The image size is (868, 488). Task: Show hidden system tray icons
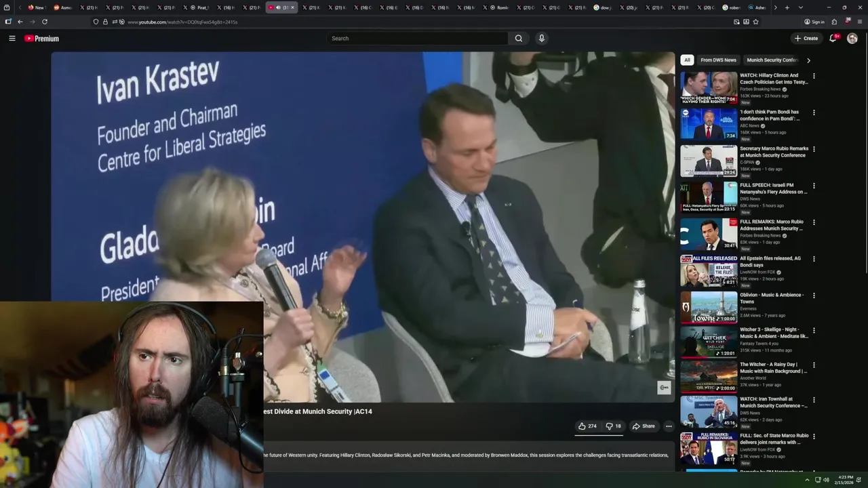(808, 480)
